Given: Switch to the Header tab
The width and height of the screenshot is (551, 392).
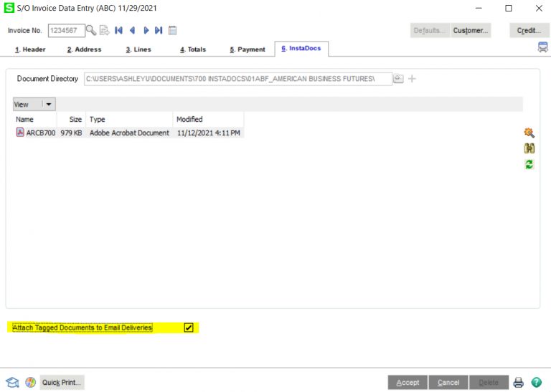Looking at the screenshot, I should pyautogui.click(x=30, y=49).
